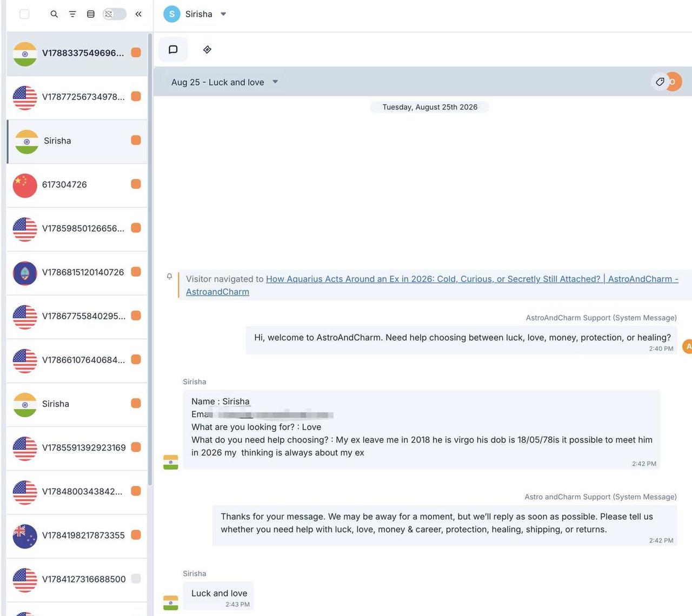
Task: Click the list layout view icon
Action: (x=91, y=14)
